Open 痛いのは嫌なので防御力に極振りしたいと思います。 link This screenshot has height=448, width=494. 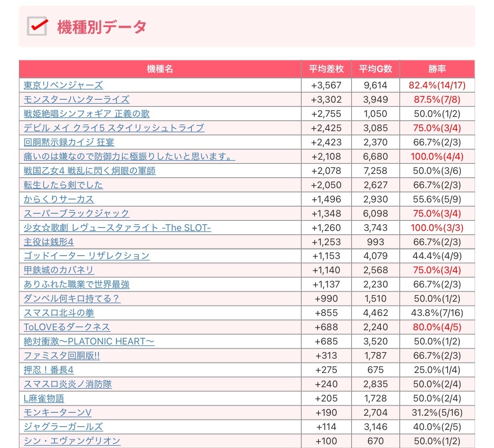click(129, 156)
